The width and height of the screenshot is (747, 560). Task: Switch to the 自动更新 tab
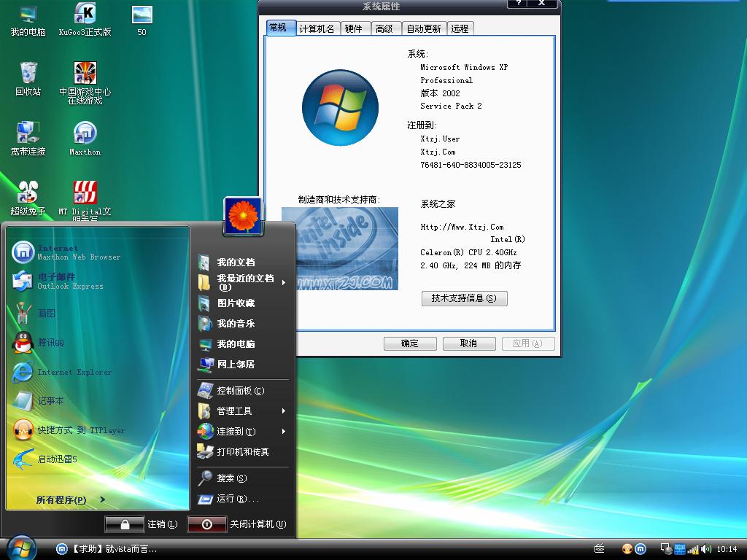pyautogui.click(x=423, y=28)
